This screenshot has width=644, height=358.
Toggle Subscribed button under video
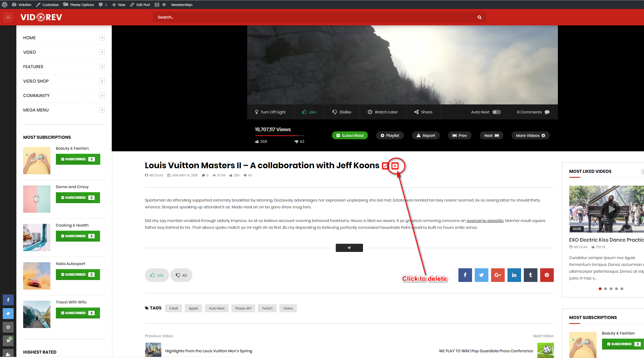[350, 136]
